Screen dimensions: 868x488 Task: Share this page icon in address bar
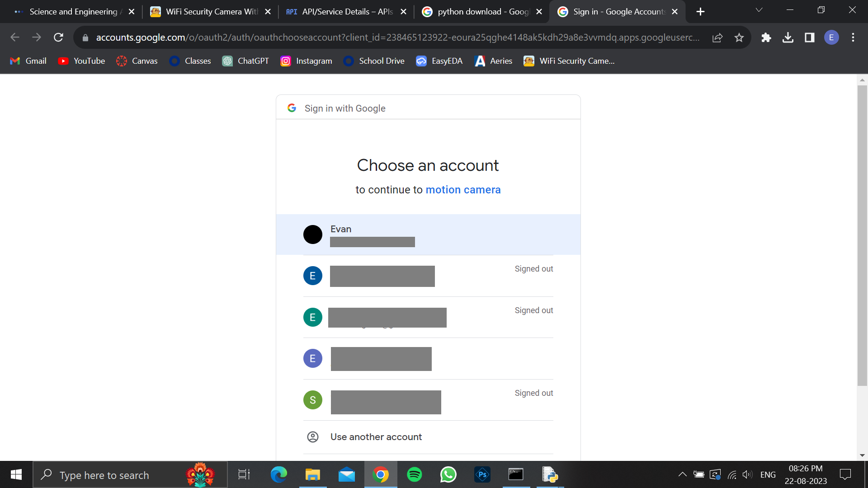(x=717, y=38)
